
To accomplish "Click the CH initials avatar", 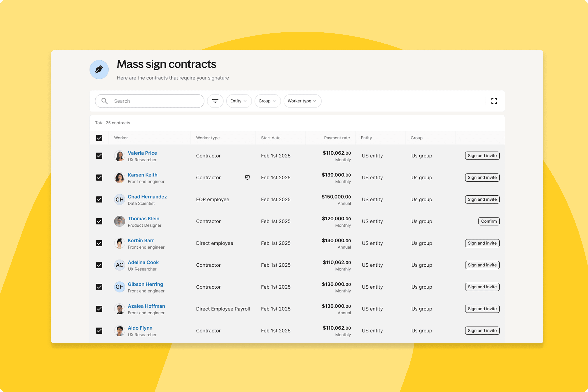I will (120, 199).
